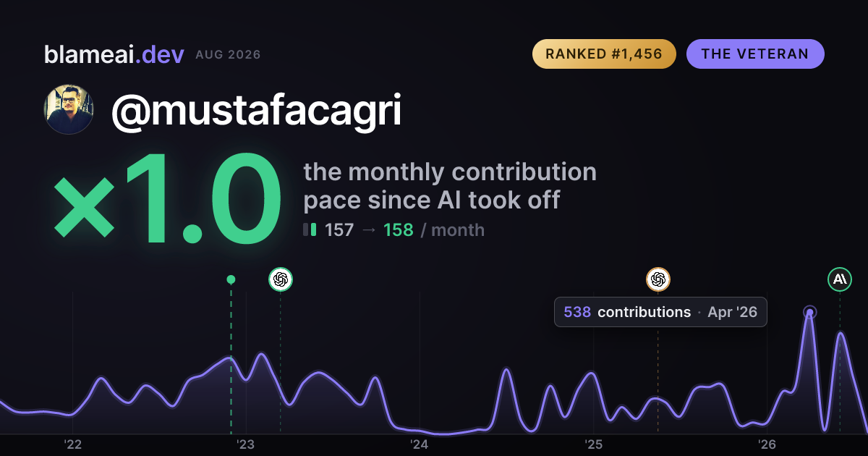Screen dimensions: 868x456
Task: Select the '25 year axis label
Action: pyautogui.click(x=593, y=444)
